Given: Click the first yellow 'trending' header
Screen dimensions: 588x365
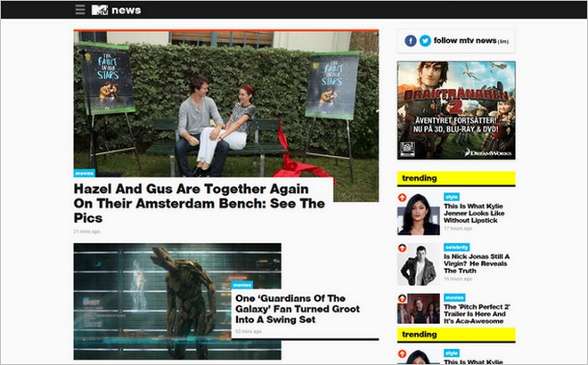Looking at the screenshot, I should (x=456, y=178).
